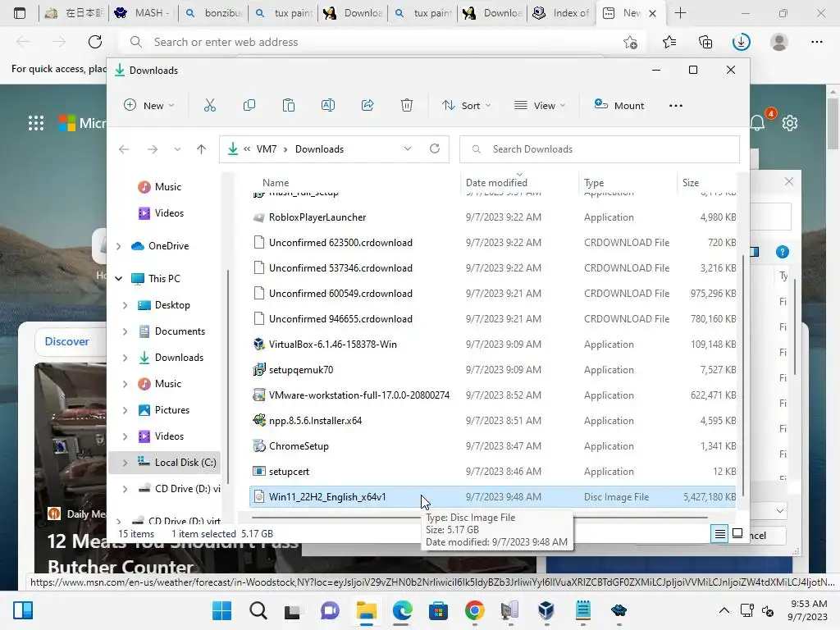Viewport: 840px width, 630px height.
Task: Open Edge Collections icon
Action: [x=705, y=42]
